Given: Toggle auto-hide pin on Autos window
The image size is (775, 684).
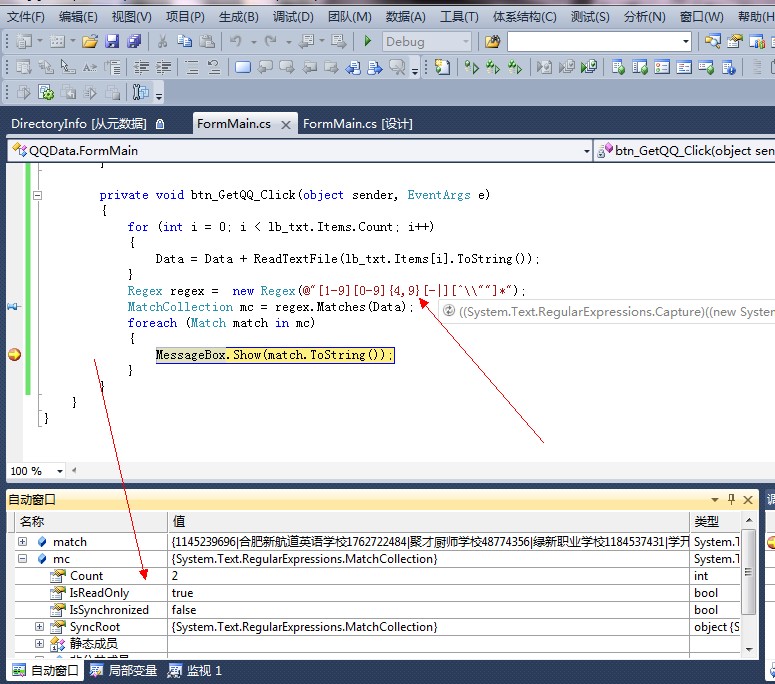Looking at the screenshot, I should tap(731, 499).
